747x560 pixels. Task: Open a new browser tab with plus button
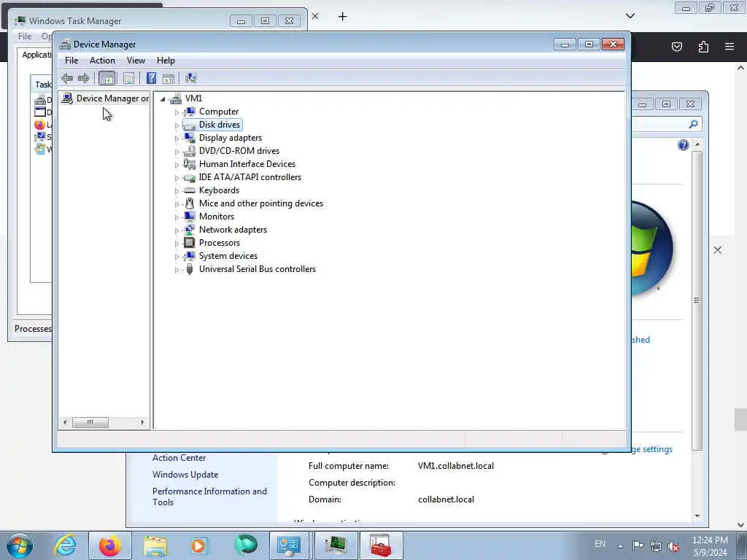coord(342,17)
